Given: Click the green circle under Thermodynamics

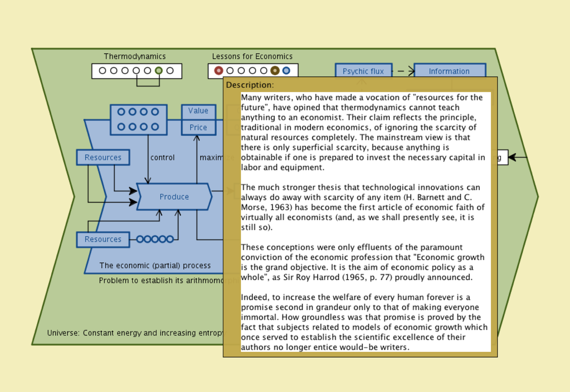Looking at the screenshot, I should coord(159,71).
